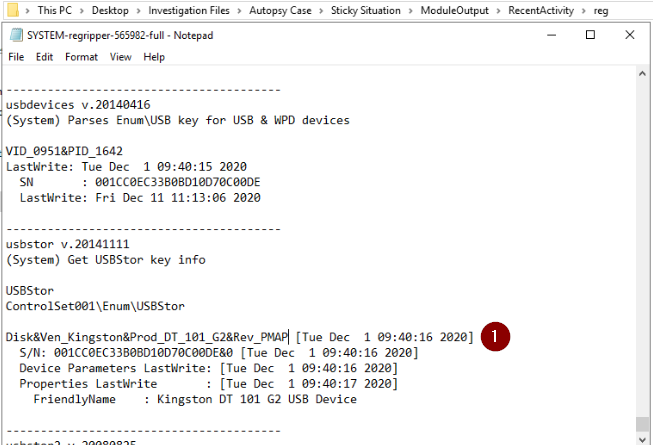
Task: Click the vertical scrollbar thumb
Action: click(642, 425)
